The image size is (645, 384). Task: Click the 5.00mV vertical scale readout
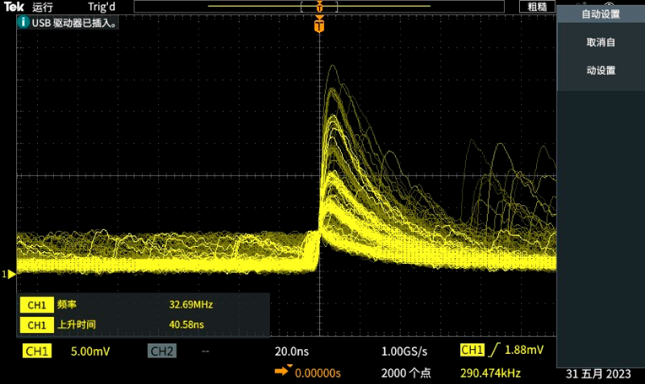(x=90, y=352)
